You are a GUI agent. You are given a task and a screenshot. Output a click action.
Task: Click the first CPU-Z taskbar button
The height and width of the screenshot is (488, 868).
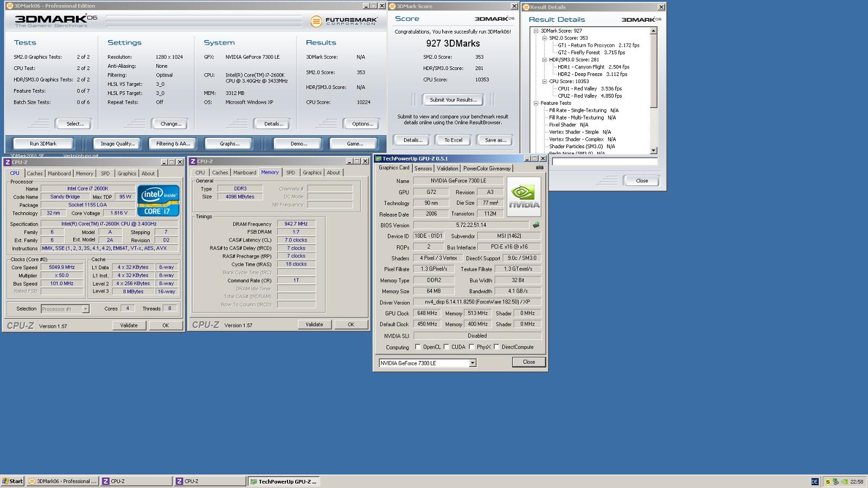tap(136, 481)
